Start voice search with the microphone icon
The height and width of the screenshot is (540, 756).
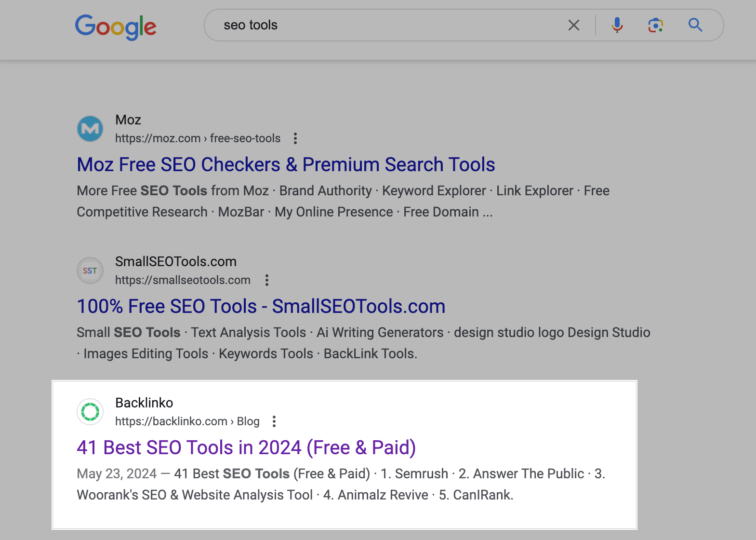[x=617, y=25]
